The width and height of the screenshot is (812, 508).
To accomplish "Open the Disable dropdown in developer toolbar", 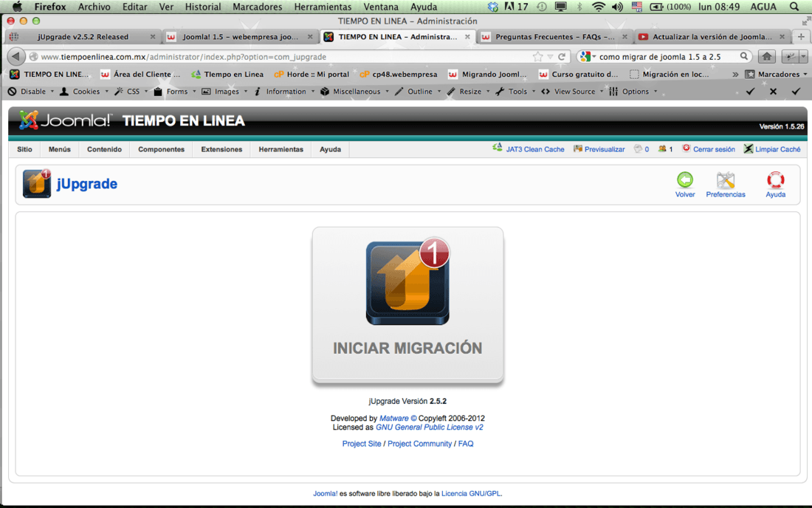I will pos(31,91).
